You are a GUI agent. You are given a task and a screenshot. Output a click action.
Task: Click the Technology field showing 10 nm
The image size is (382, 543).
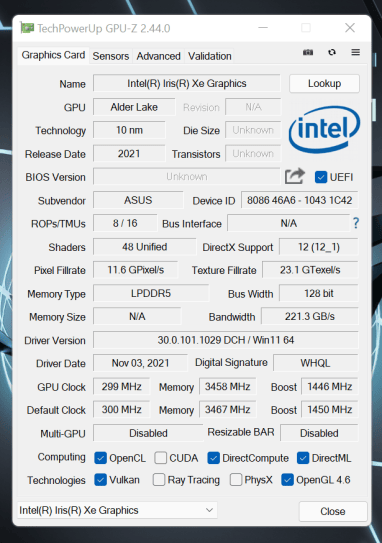point(129,130)
